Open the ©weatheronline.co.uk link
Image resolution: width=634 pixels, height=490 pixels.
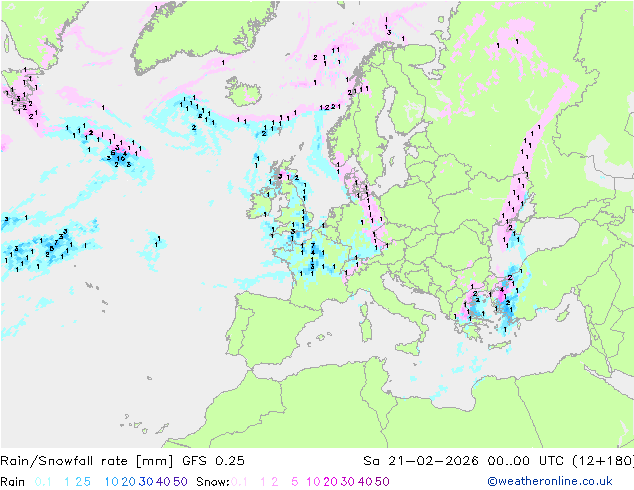[x=550, y=481]
